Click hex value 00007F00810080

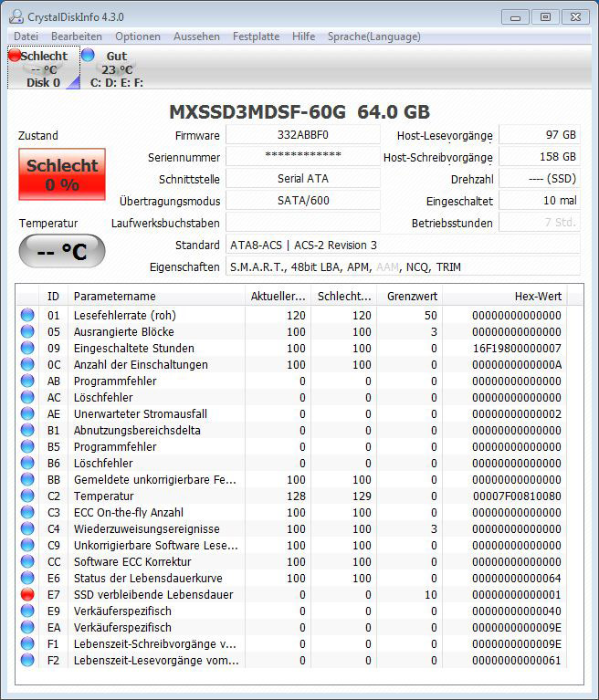[x=517, y=496]
